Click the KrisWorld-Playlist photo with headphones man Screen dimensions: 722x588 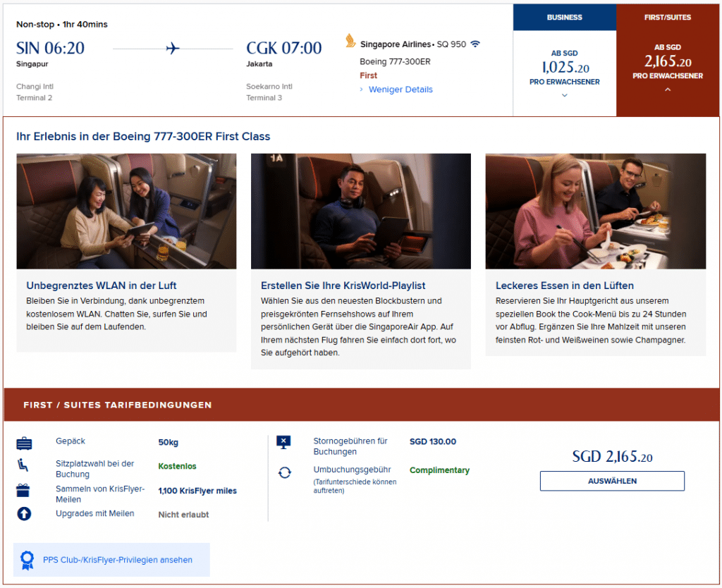pyautogui.click(x=360, y=211)
